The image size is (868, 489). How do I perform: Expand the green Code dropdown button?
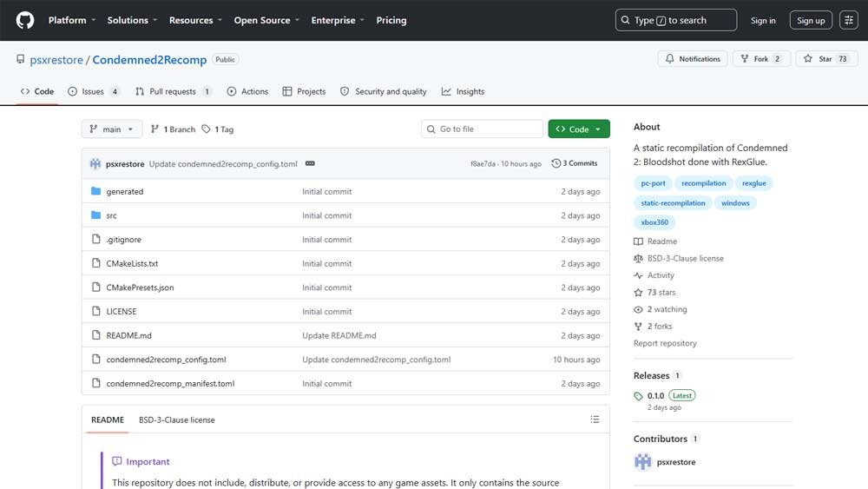point(578,129)
